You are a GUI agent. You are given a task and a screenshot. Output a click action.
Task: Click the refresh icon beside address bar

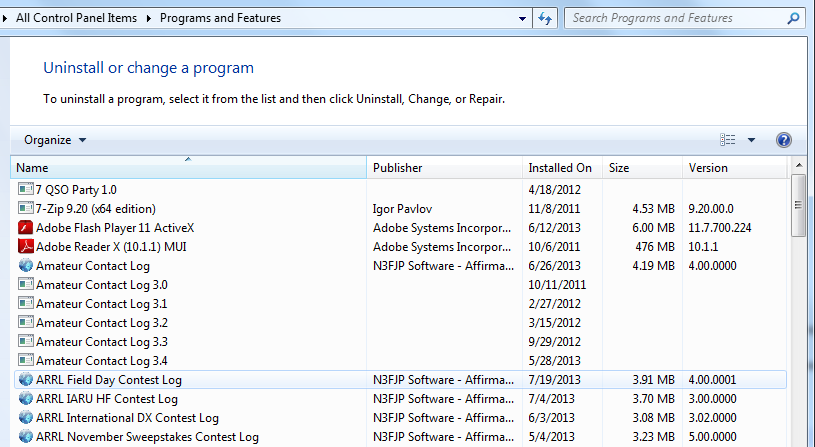[x=545, y=18]
